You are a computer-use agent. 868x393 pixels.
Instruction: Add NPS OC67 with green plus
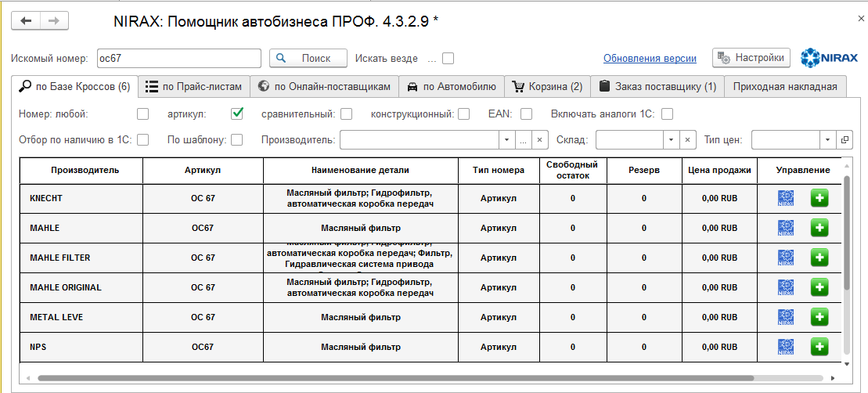(x=819, y=348)
